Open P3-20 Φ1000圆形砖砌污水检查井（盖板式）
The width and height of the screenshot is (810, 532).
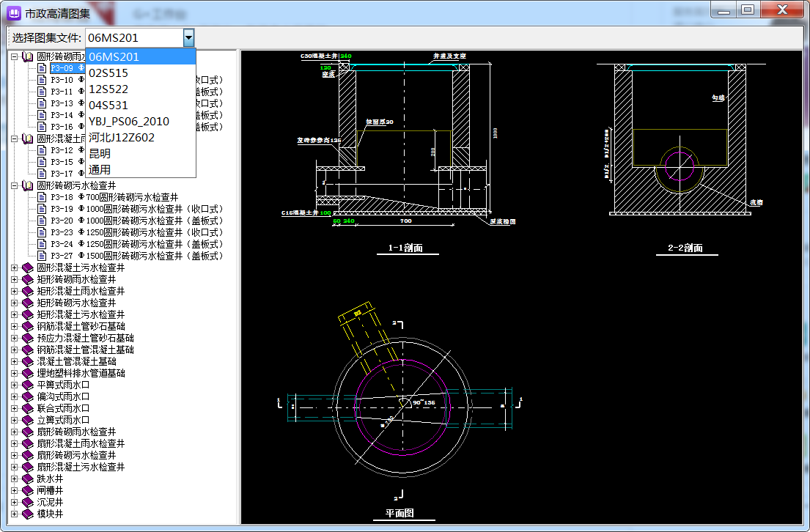pyautogui.click(x=137, y=221)
